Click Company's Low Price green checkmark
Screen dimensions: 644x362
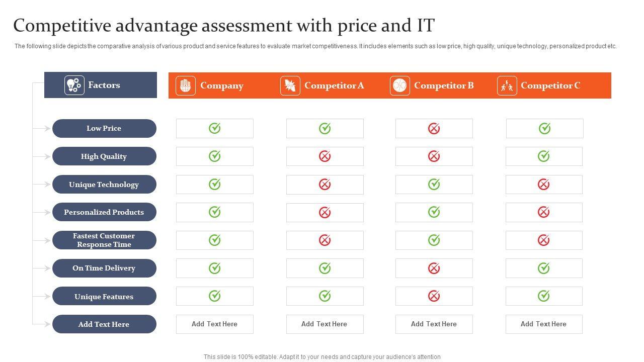tap(215, 128)
